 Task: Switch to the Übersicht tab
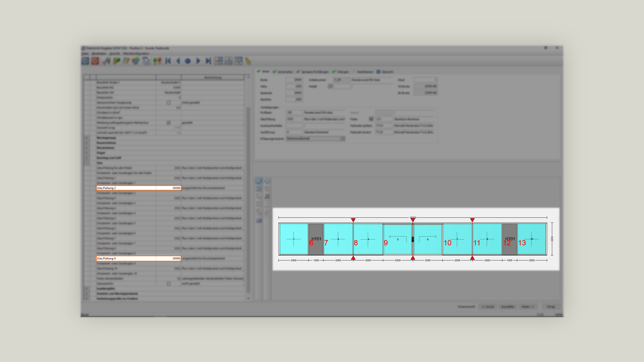[x=384, y=72]
